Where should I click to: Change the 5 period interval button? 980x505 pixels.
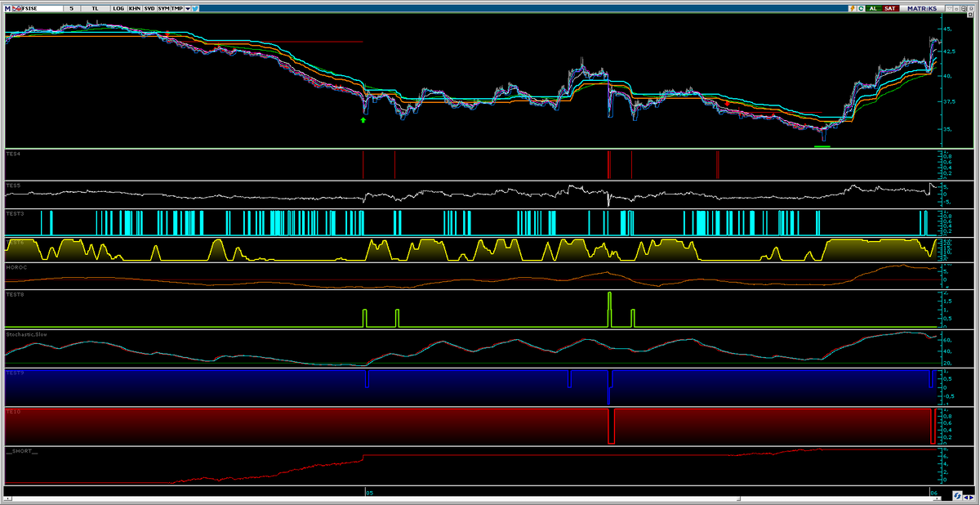71,8
